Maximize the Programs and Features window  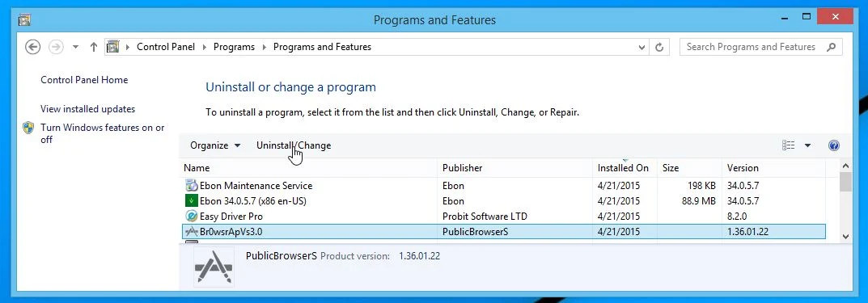807,18
